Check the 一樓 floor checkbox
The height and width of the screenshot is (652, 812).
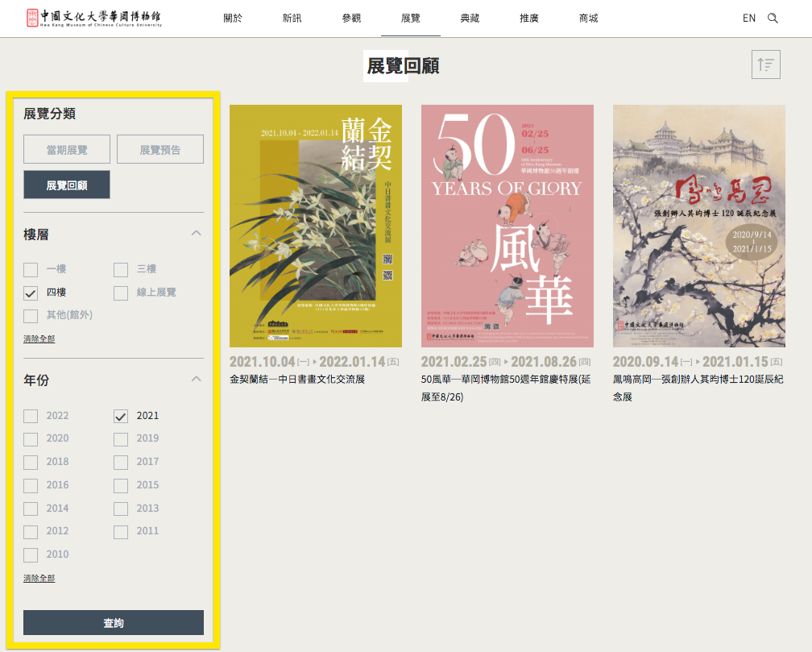click(31, 269)
